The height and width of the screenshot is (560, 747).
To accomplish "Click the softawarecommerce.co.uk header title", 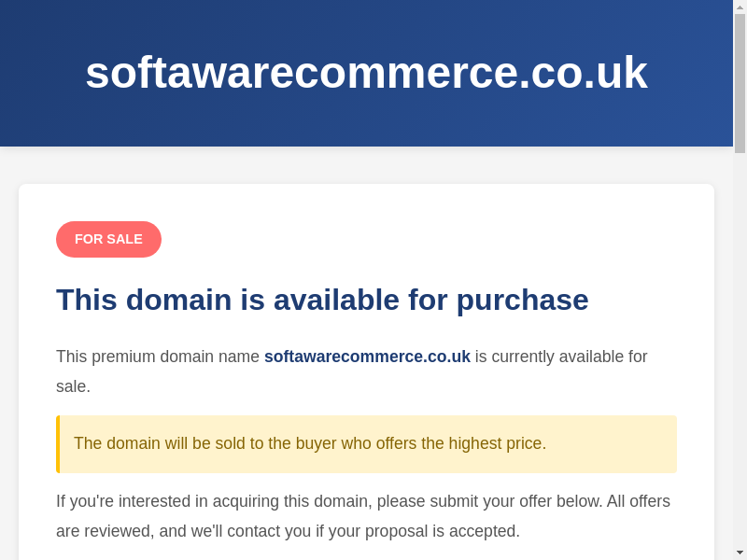I will pyautogui.click(x=366, y=73).
